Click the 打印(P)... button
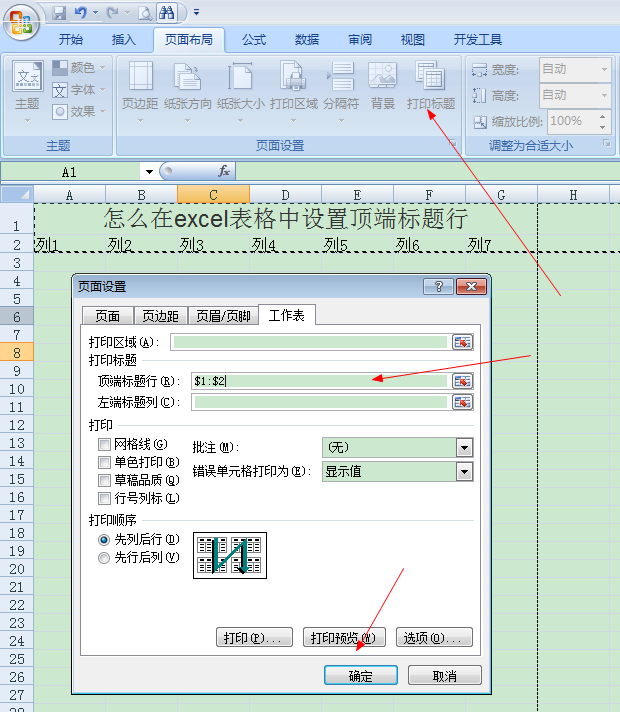The width and height of the screenshot is (620, 712). click(x=254, y=638)
